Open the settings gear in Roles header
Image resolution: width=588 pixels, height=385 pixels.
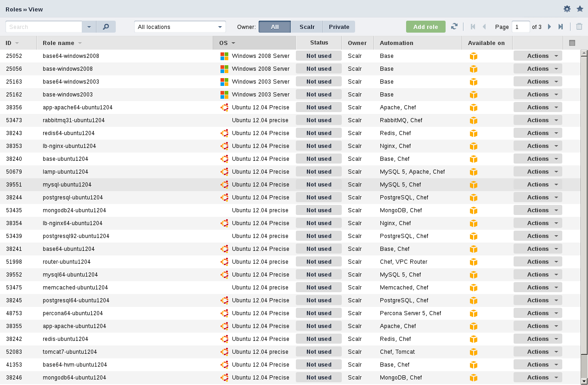pos(567,9)
